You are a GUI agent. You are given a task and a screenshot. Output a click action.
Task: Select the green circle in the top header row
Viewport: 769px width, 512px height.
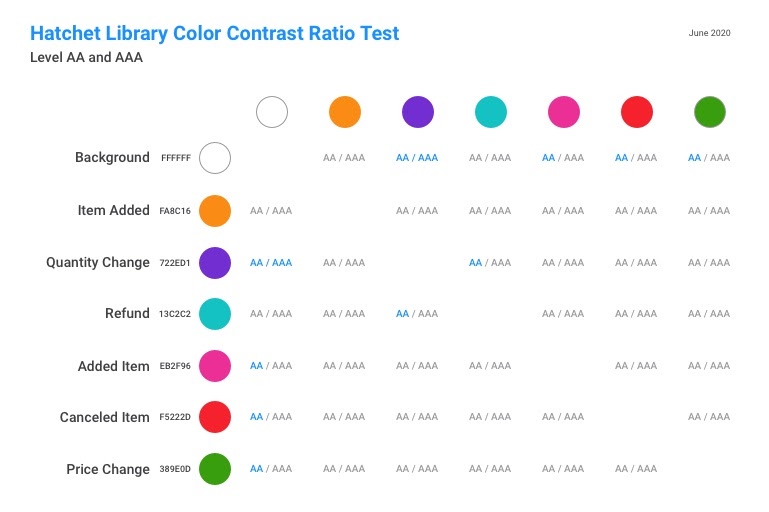pyautogui.click(x=710, y=112)
